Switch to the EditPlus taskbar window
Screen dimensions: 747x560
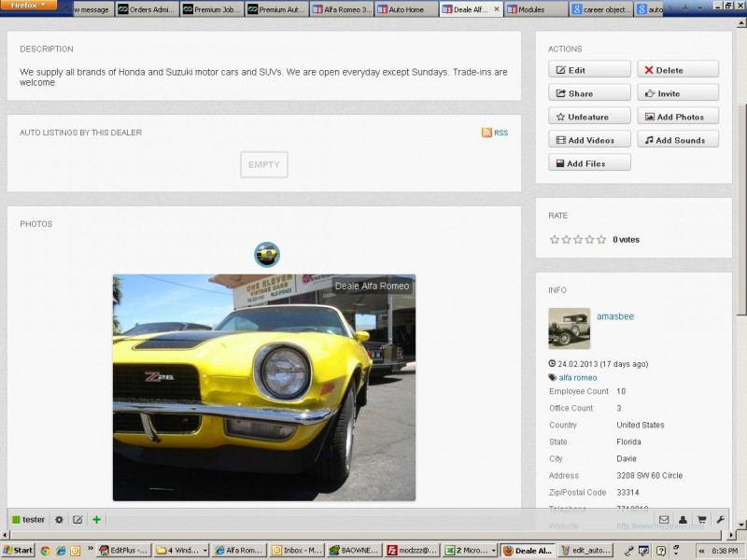[124, 551]
